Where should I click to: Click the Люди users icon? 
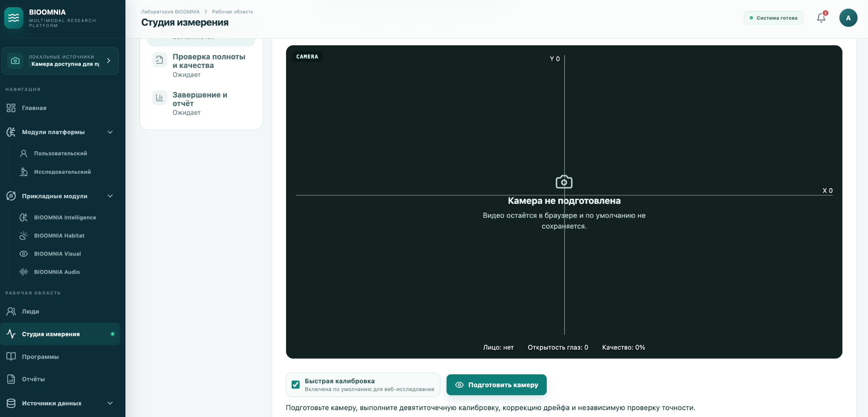click(x=11, y=311)
